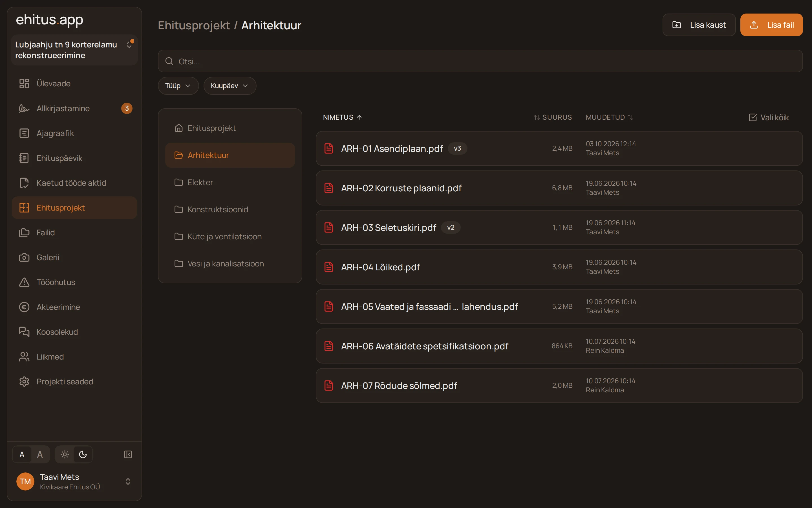Collapse the sidebar with the panel icon
Viewport: 812px width, 508px height.
click(x=128, y=454)
